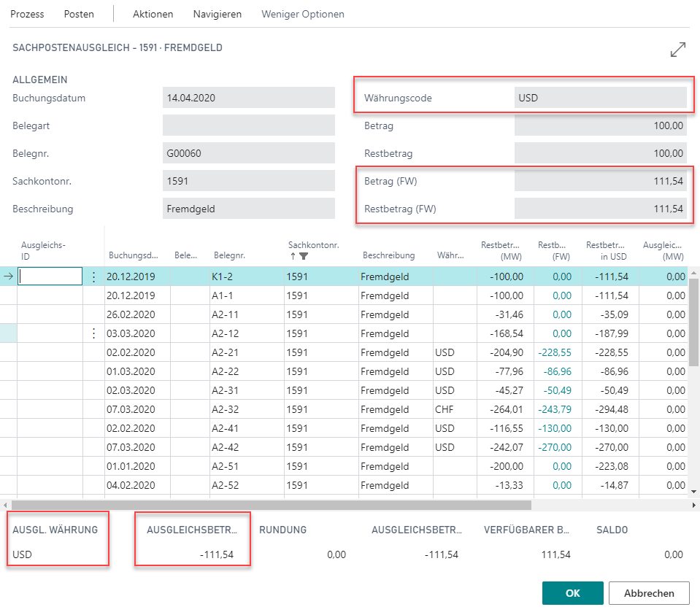Confirm with the OK button
Viewport: 700px width, 615px height.
(573, 593)
